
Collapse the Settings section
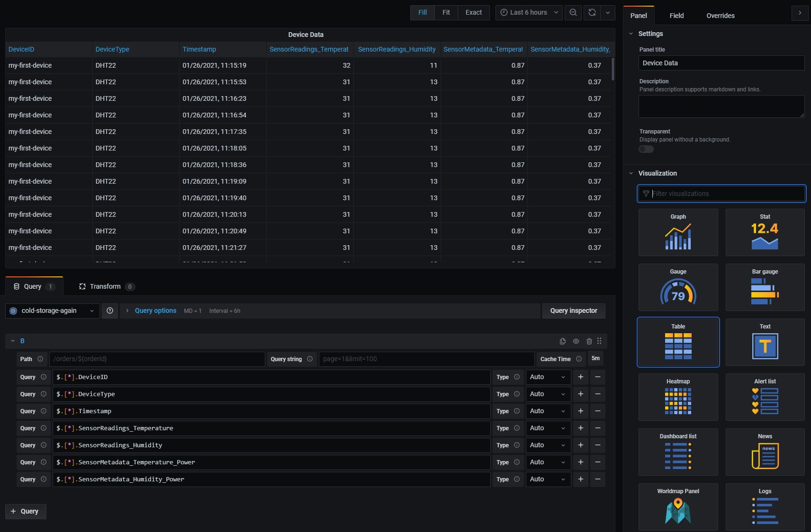[x=631, y=34]
